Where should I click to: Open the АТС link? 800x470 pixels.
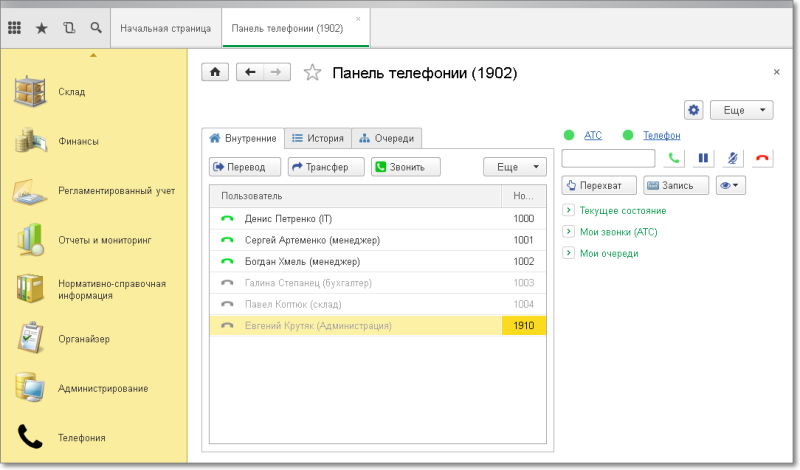click(593, 135)
